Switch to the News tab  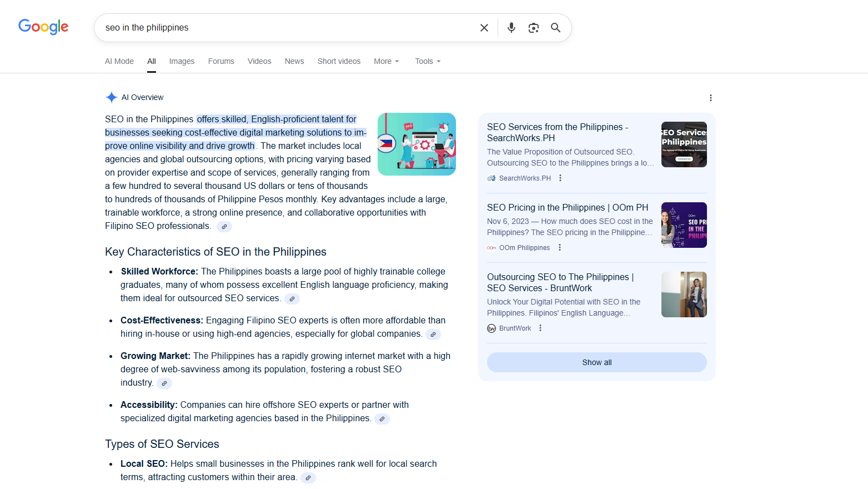pyautogui.click(x=294, y=61)
